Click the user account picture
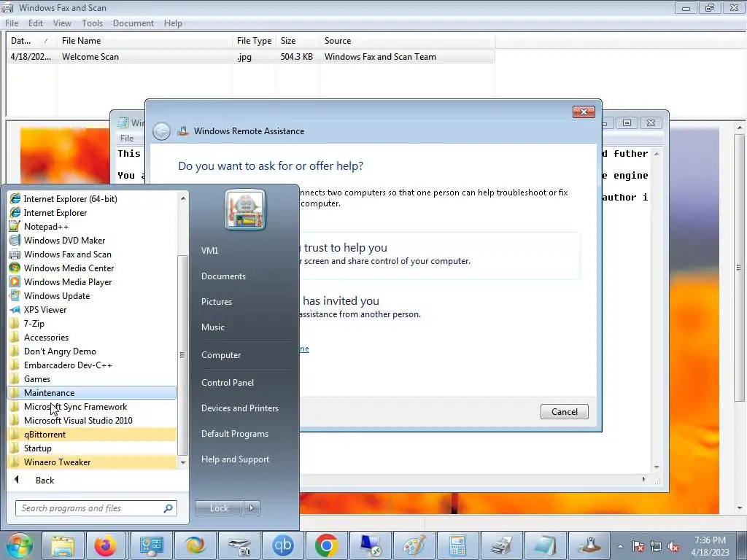The height and width of the screenshot is (560, 747). (x=245, y=209)
